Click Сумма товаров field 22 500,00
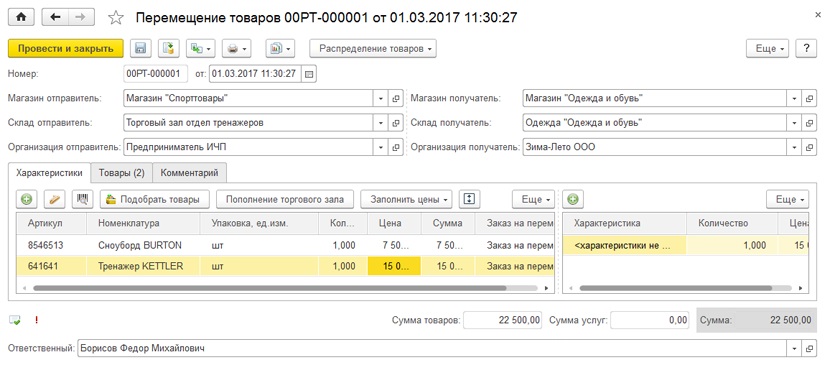The height and width of the screenshot is (365, 830). (502, 320)
